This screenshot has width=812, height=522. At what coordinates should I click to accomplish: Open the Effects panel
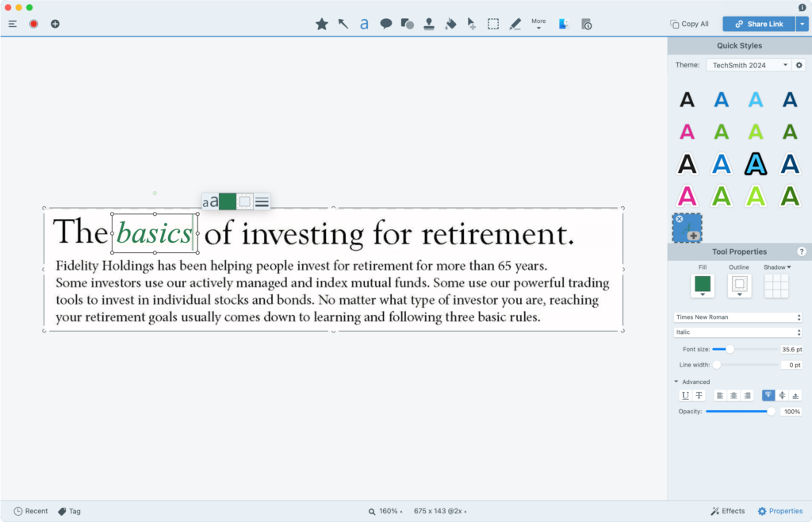coord(728,511)
